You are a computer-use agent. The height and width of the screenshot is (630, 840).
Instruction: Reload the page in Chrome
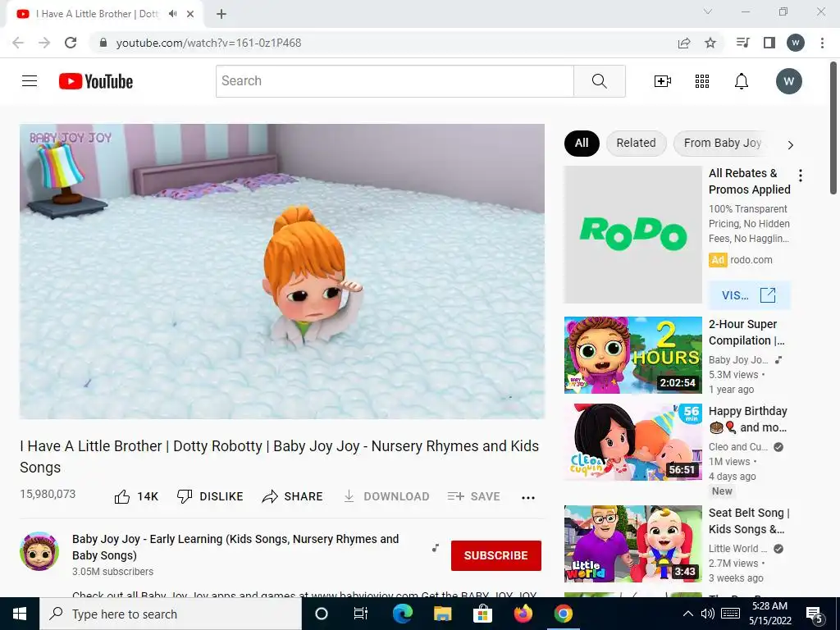71,43
